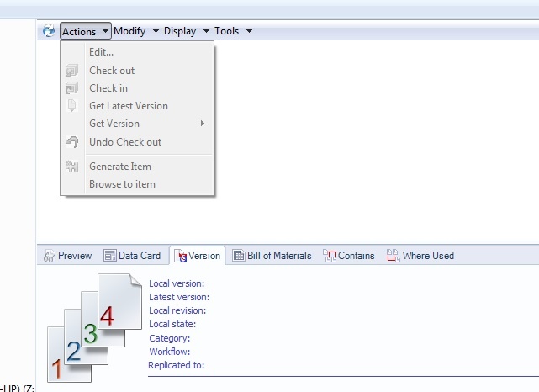This screenshot has width=539, height=392.
Task: Click the Check in icon
Action: pos(71,88)
